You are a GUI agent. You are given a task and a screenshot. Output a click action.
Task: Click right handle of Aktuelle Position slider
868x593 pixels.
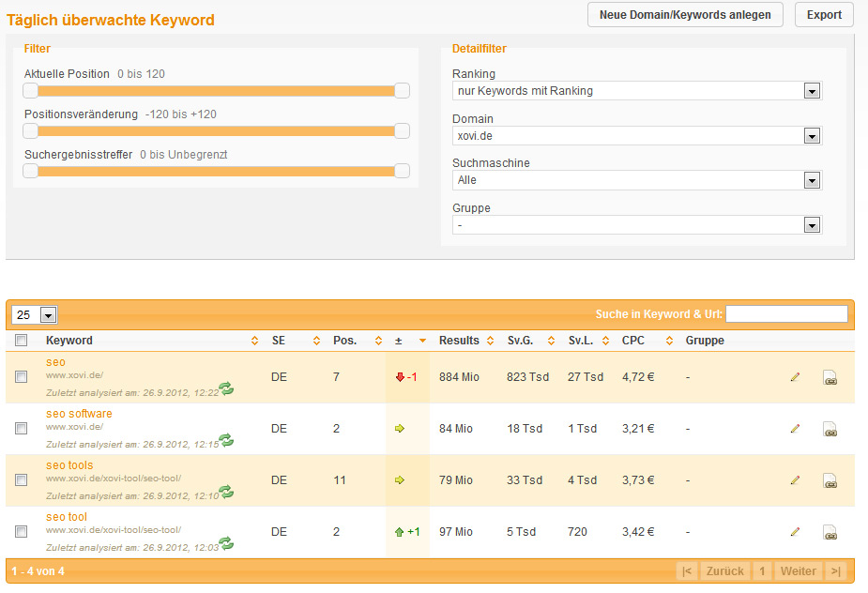[x=402, y=91]
